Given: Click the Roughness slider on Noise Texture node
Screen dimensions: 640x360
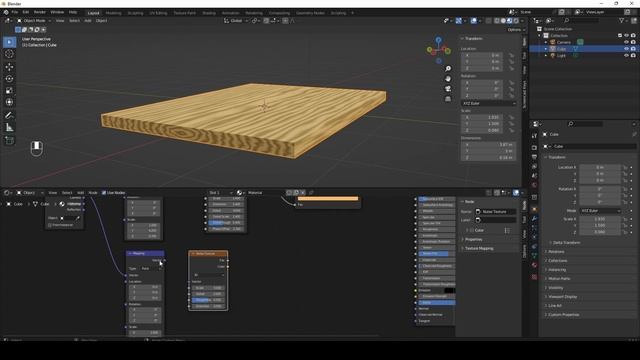Looking at the screenshot, I should 208,300.
